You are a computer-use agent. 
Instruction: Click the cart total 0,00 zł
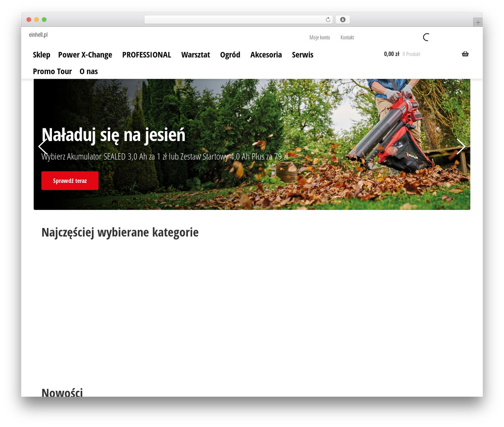[392, 54]
